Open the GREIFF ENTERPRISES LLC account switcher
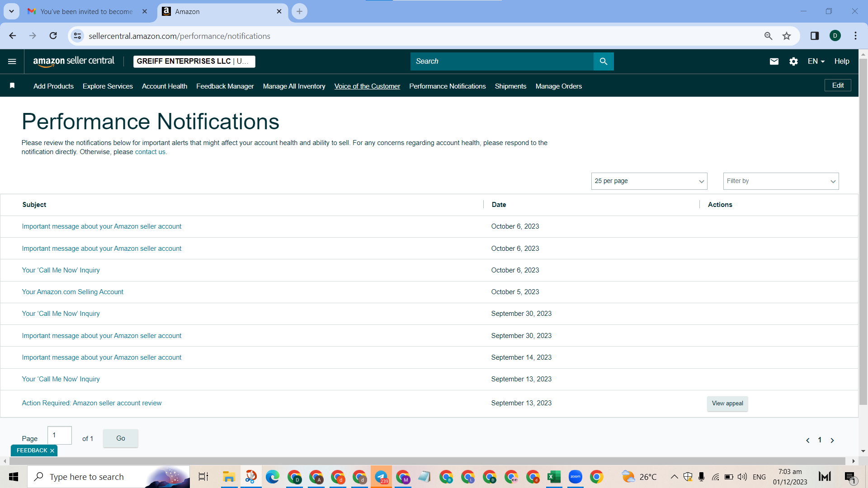This screenshot has height=488, width=868. 194,61
